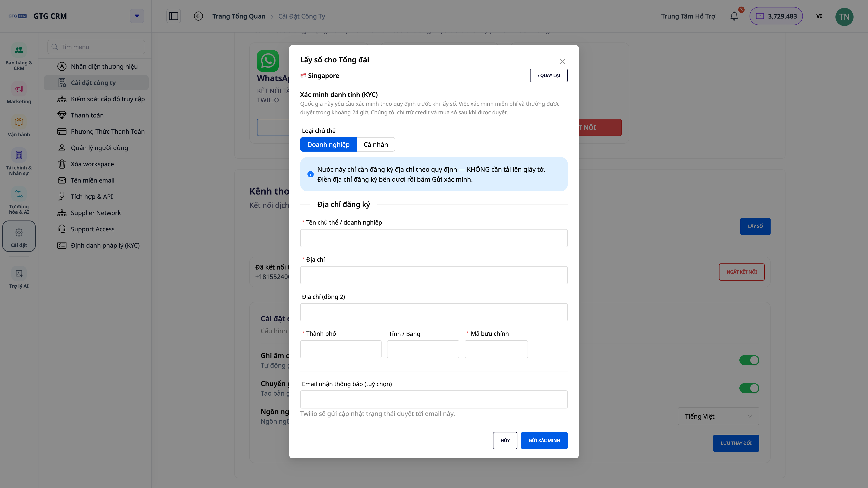This screenshot has width=868, height=488.
Task: Focus the Địa chỉ (dòng 2) field
Action: point(434,312)
